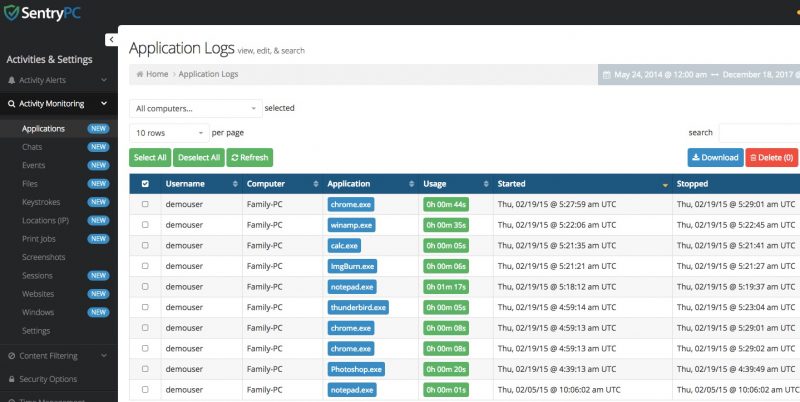800x402 pixels.
Task: Click the Refresh button
Action: pos(250,158)
